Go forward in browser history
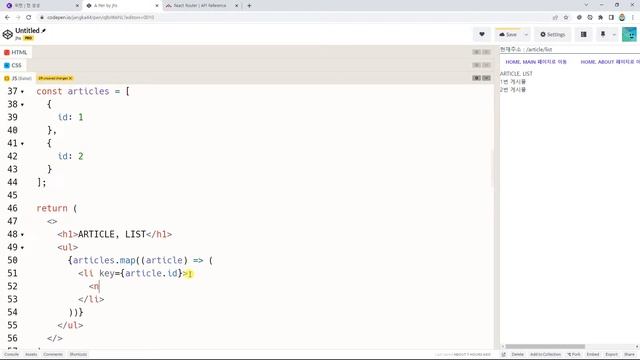The image size is (640, 360). [x=18, y=18]
